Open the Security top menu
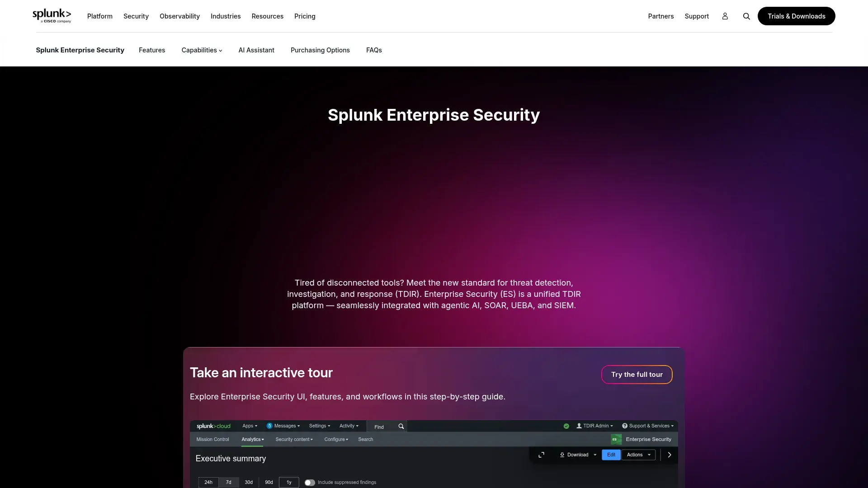The image size is (868, 488). pos(136,16)
